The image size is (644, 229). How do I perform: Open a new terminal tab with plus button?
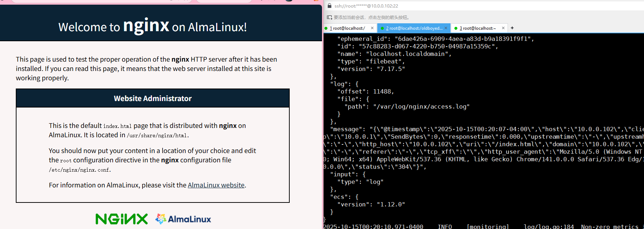pos(512,28)
